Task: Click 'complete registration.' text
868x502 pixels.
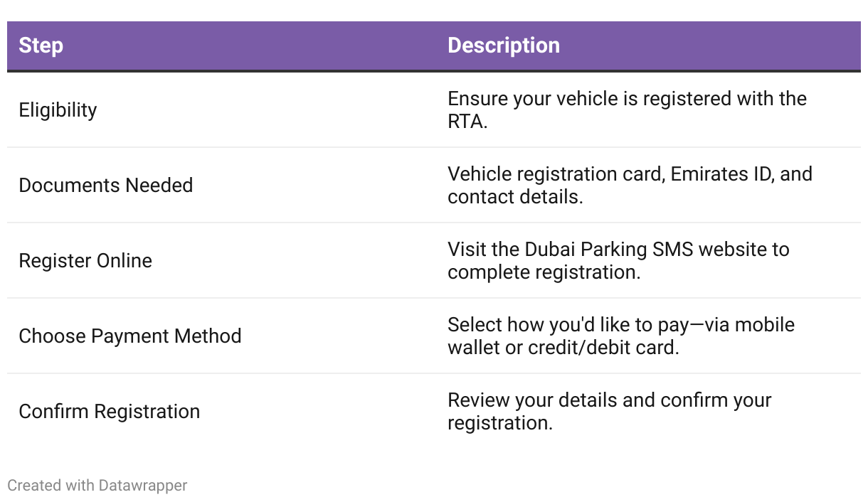Action: pos(544,272)
